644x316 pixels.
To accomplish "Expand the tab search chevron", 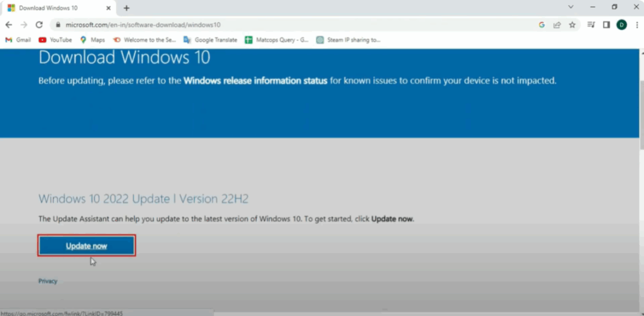I will (571, 7).
